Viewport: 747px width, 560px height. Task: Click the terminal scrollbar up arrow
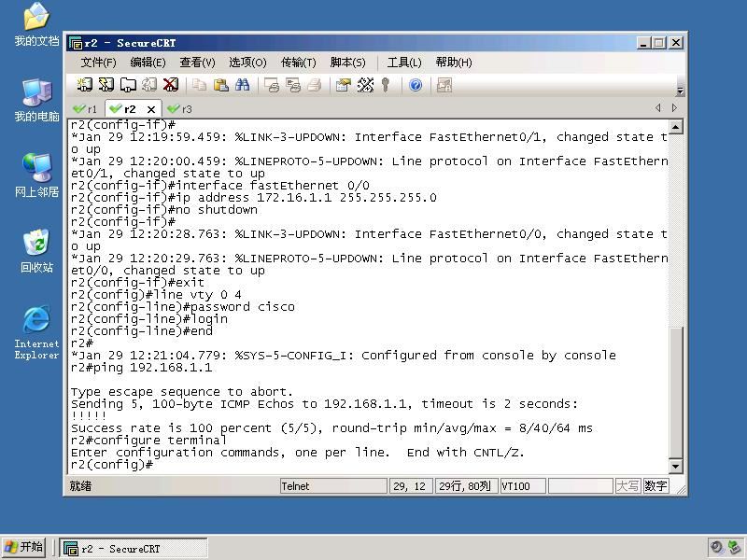pyautogui.click(x=675, y=127)
